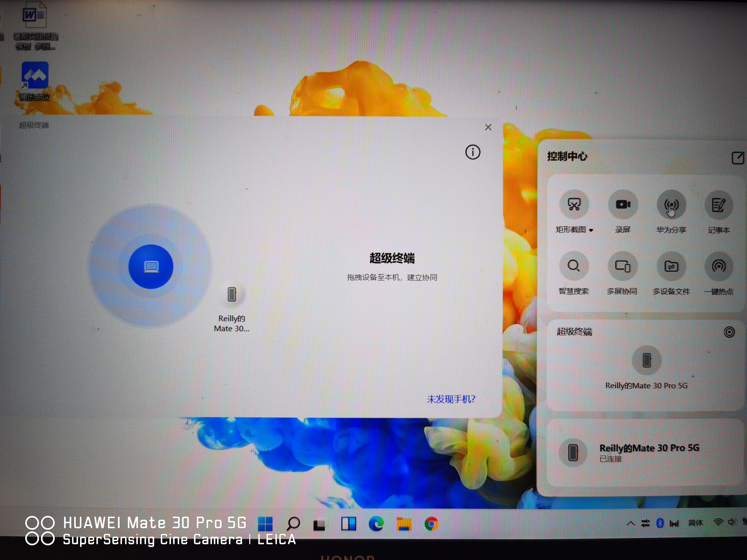This screenshot has width=747, height=560.
Task: Click the info icon in Super Device window
Action: point(472,152)
